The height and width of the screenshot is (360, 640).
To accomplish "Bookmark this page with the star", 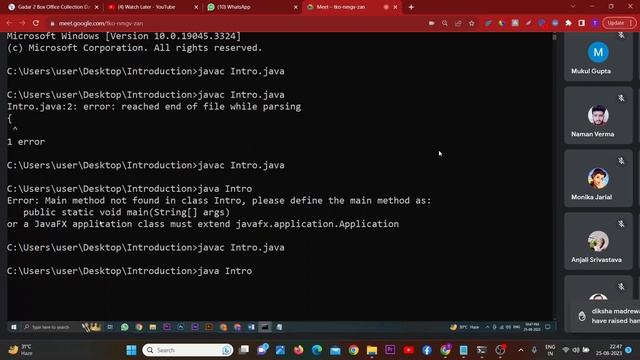I will 472,23.
